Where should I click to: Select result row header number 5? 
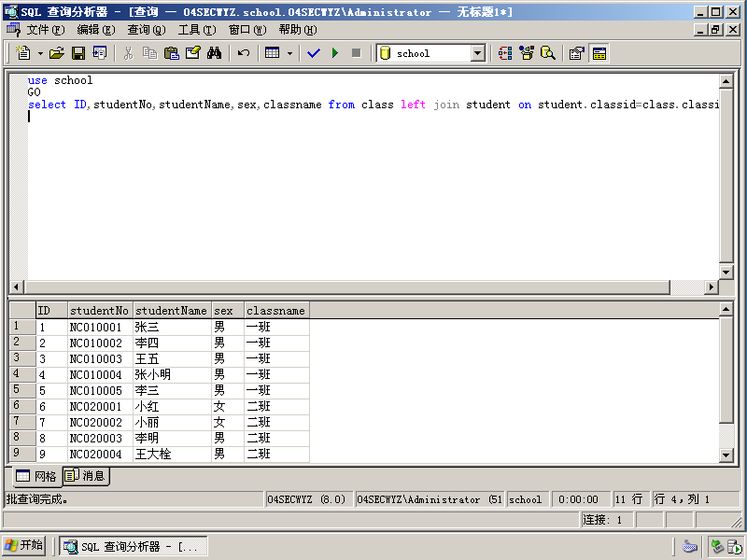22,390
